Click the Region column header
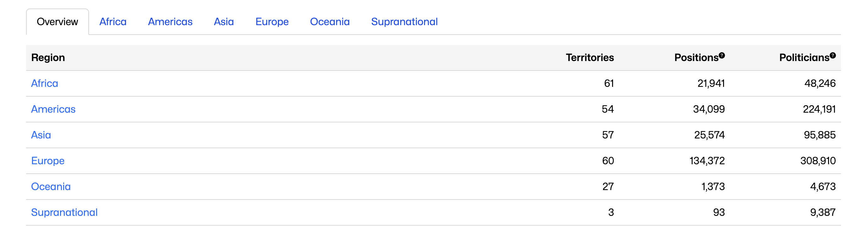This screenshot has width=868, height=236. pyautogui.click(x=48, y=58)
